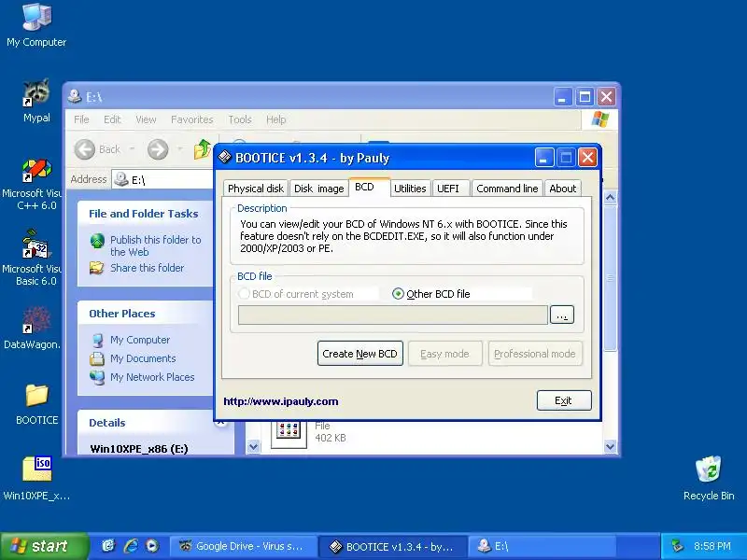Switch to E:\ taskbar window button
Viewport: 747px width, 560px height.
(x=543, y=546)
